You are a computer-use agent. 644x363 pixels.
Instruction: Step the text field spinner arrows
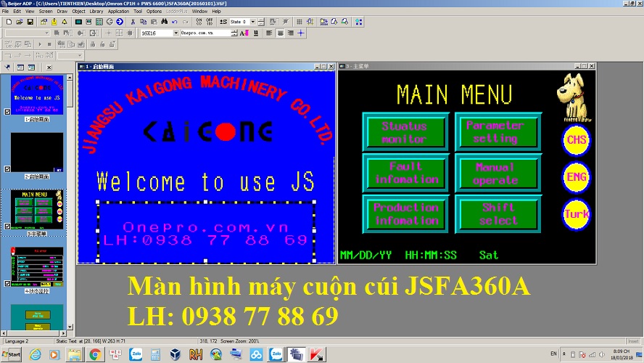234,33
